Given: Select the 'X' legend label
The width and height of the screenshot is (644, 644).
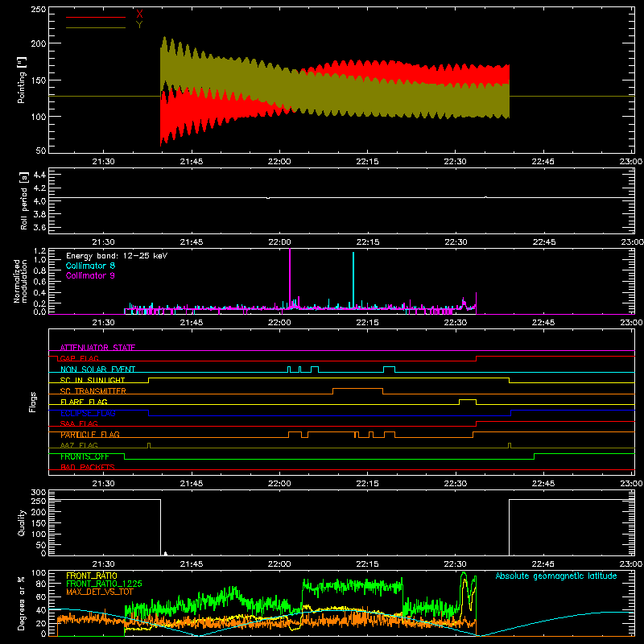Looking at the screenshot, I should pyautogui.click(x=139, y=14).
